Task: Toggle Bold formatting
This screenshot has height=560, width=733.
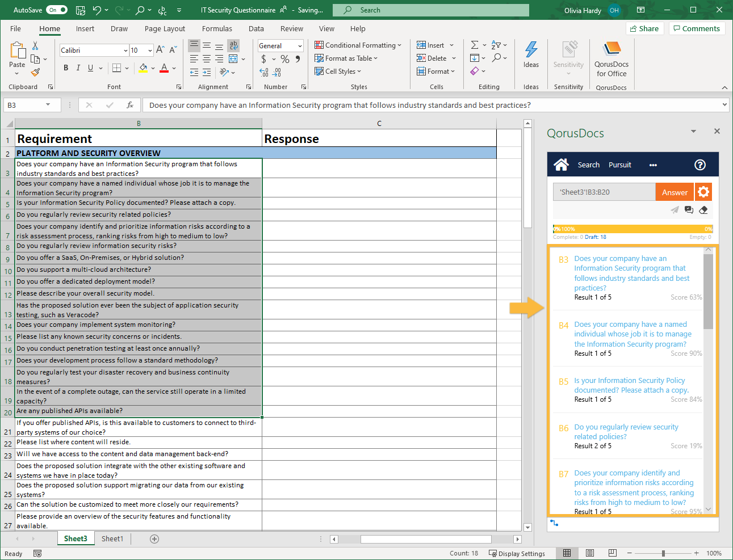Action: click(x=66, y=68)
